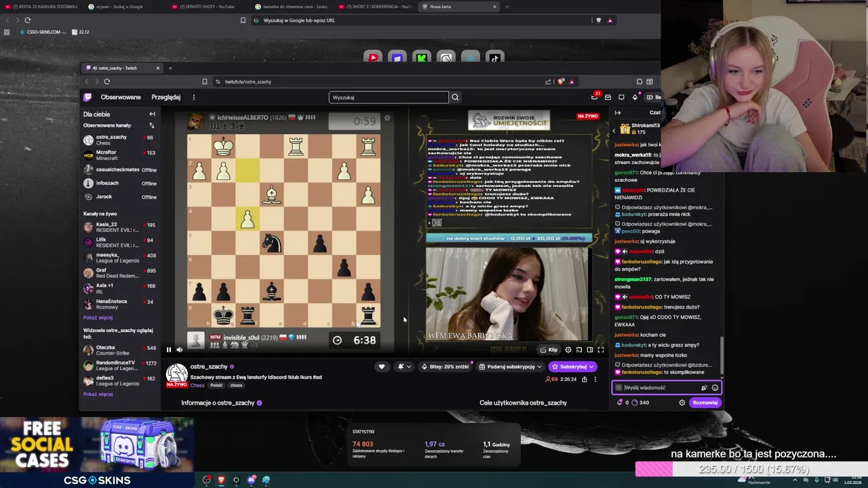
Task: Open player settings gear icon
Action: (x=568, y=350)
